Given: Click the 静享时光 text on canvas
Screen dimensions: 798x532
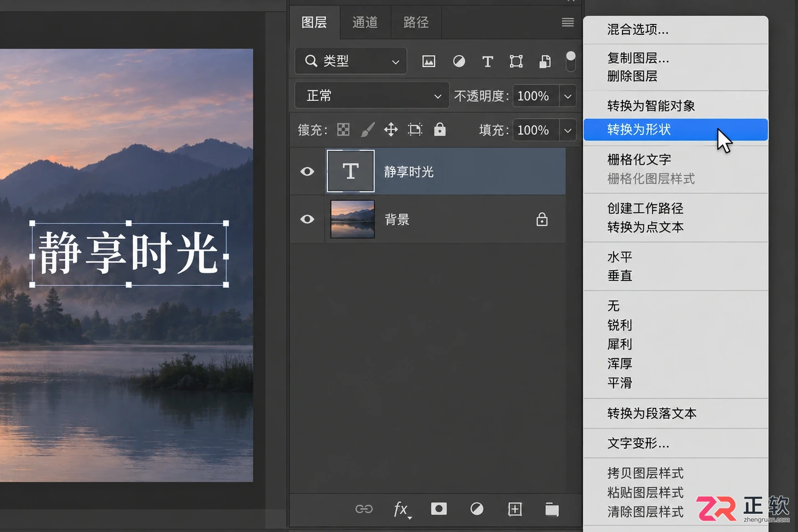Looking at the screenshot, I should pos(129,254).
